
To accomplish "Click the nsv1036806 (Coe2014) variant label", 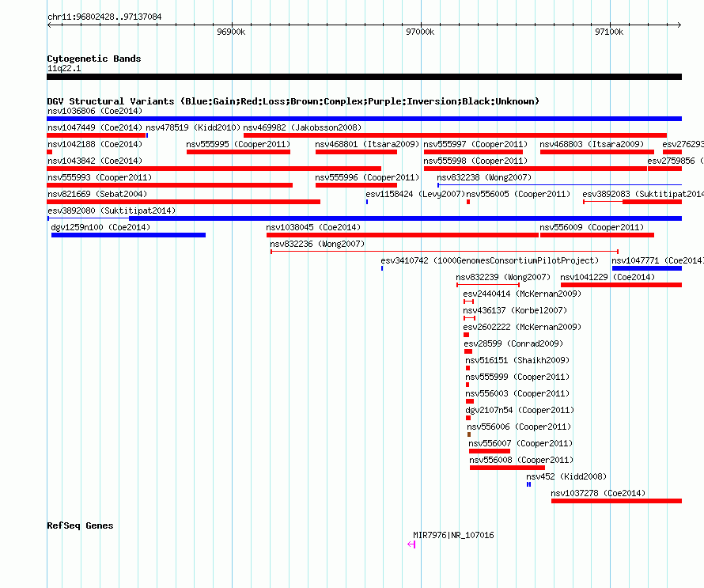I will [x=95, y=111].
